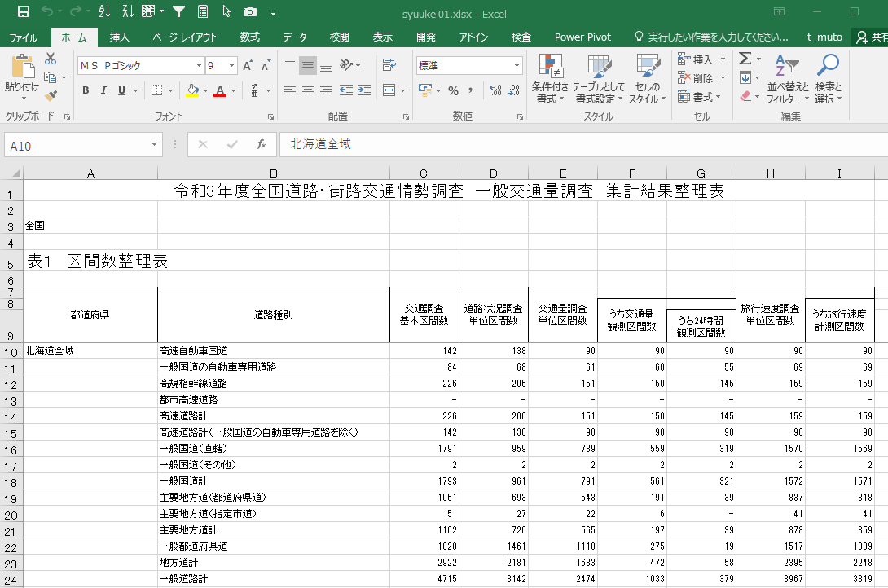This screenshot has height=588, width=888.
Task: Toggle center text alignment
Action: 307,90
